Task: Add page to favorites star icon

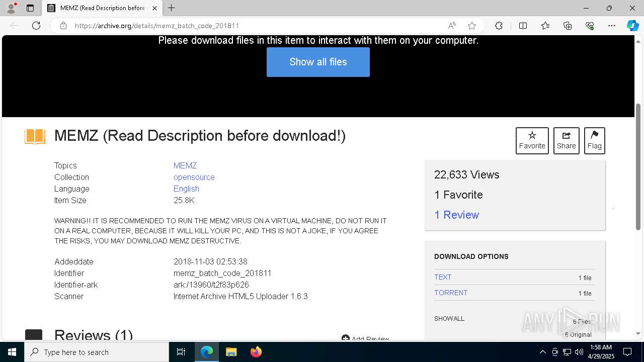Action: point(472,26)
